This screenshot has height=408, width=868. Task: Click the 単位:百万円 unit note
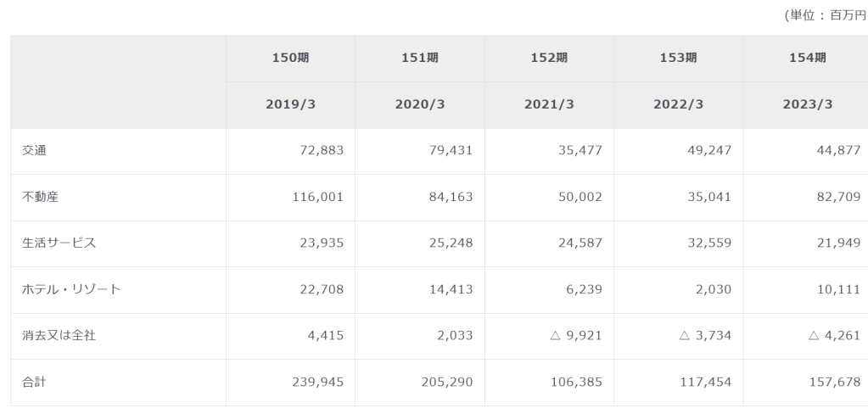click(x=826, y=16)
